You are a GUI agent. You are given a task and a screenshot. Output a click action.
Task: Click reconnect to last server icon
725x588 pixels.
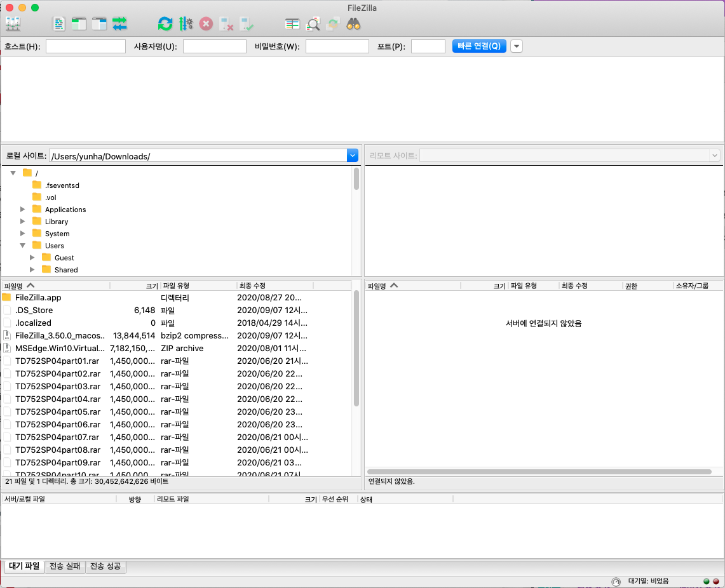tap(247, 23)
